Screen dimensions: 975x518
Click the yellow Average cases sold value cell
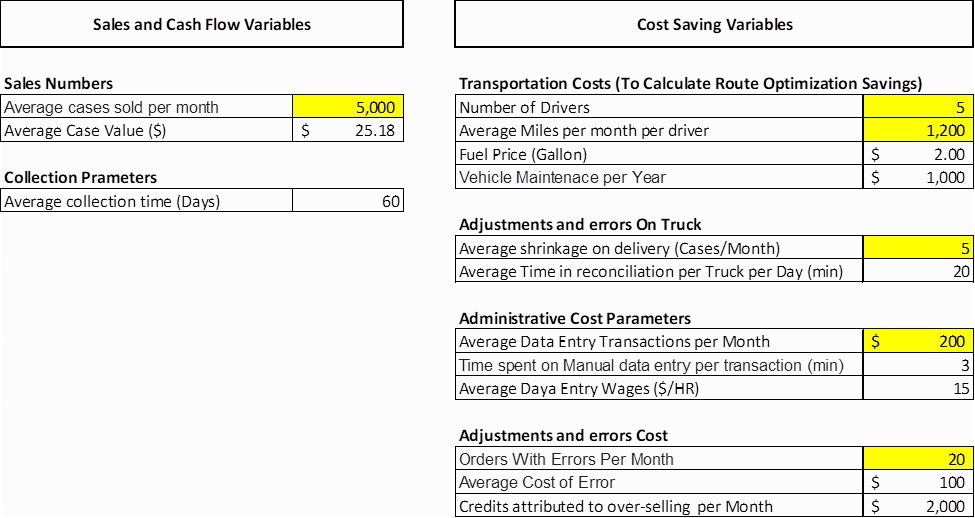[x=348, y=107]
